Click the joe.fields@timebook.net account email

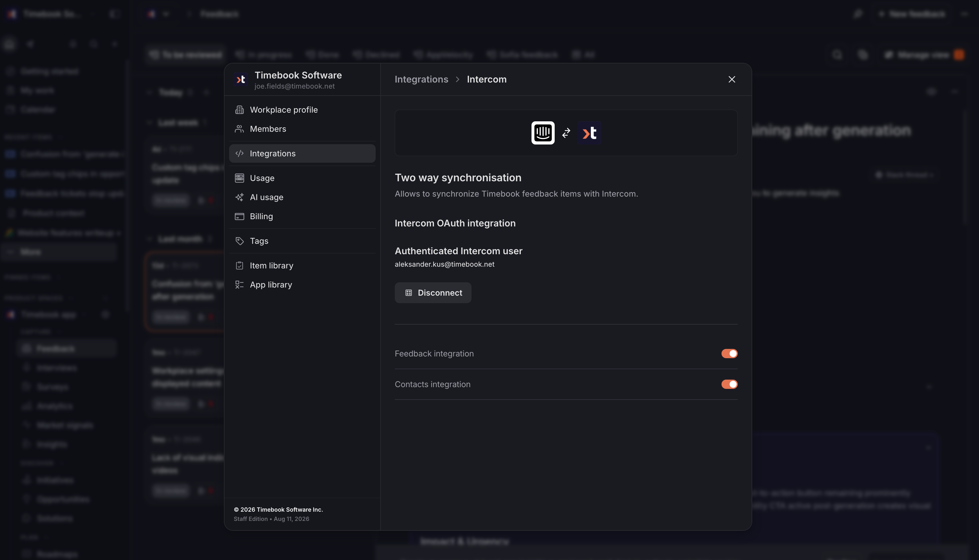294,87
